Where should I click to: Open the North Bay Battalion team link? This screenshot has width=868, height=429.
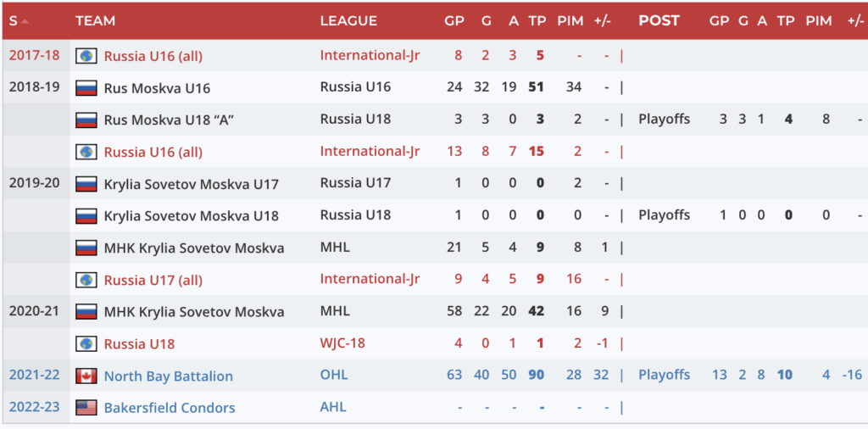coord(168,376)
